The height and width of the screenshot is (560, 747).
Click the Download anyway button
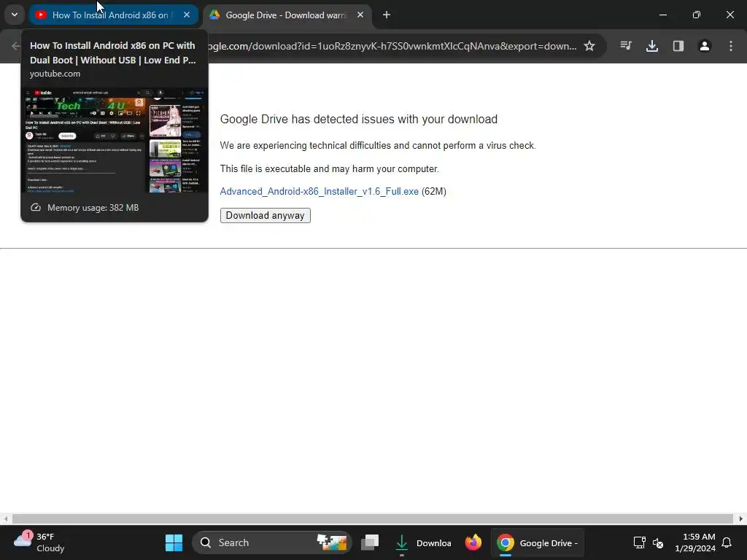pyautogui.click(x=266, y=215)
